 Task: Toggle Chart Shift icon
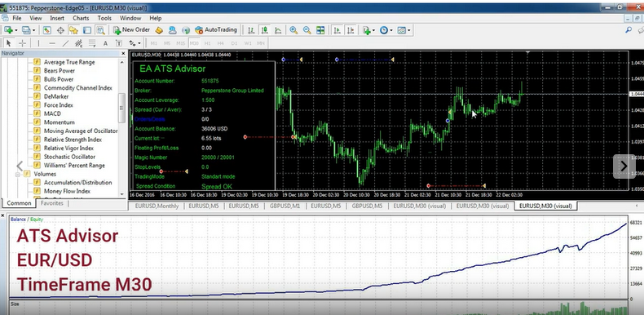coord(351,30)
